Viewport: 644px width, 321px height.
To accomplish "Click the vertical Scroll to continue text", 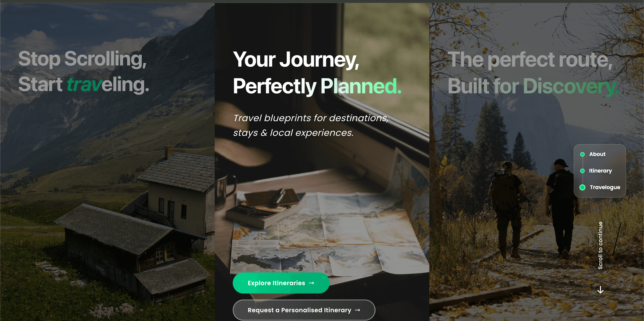I will pos(600,245).
